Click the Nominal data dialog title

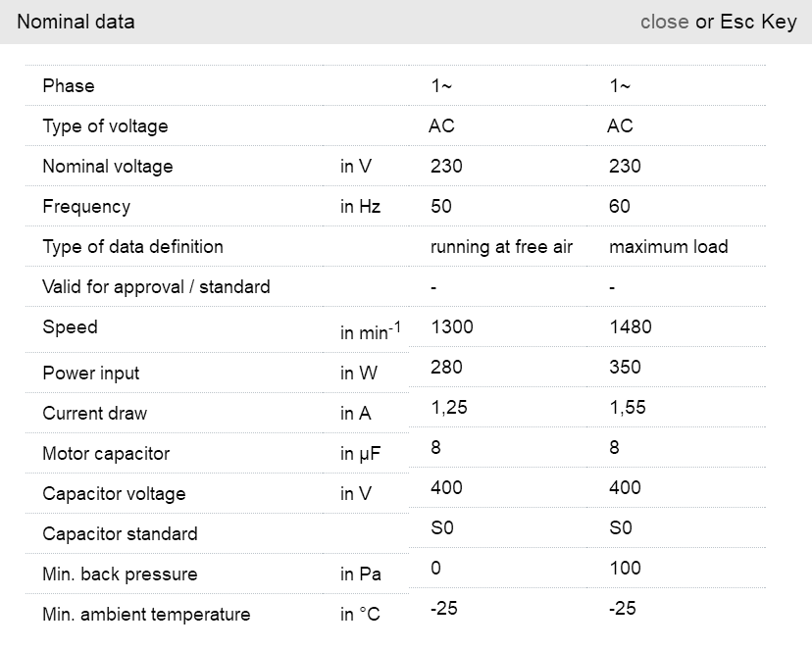(x=76, y=22)
